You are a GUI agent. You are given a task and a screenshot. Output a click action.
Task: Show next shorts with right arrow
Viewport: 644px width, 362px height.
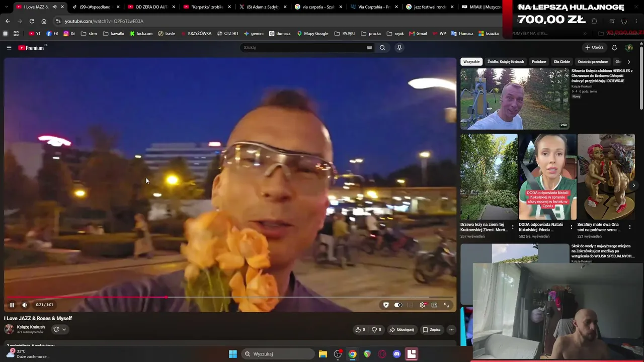(x=633, y=186)
